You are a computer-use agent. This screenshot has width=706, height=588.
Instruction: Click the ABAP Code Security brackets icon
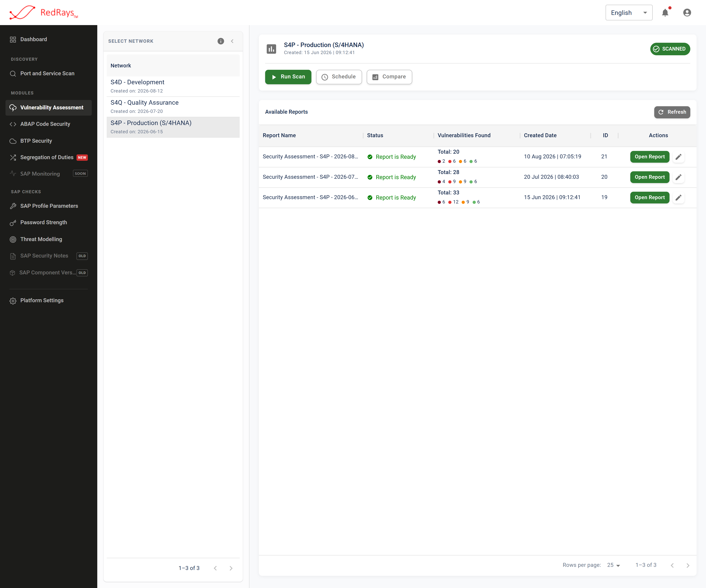(x=13, y=124)
